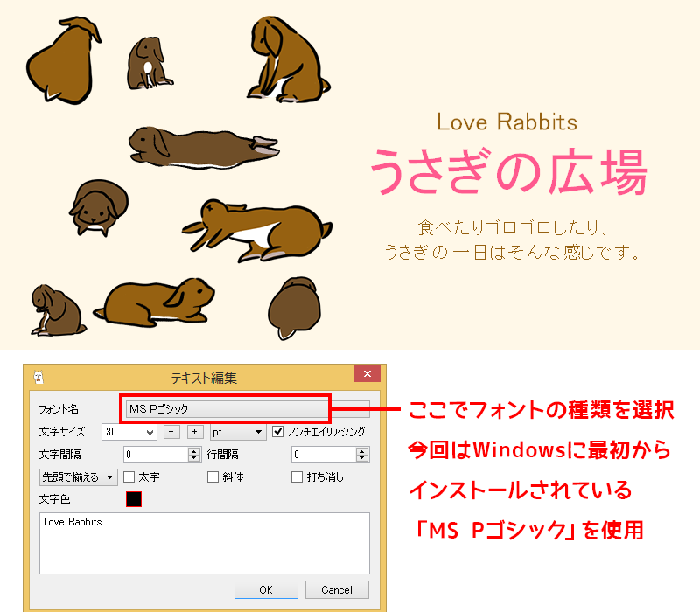Decrease 文字間隔 with the down arrow
The height and width of the screenshot is (612, 700).
pyautogui.click(x=193, y=458)
